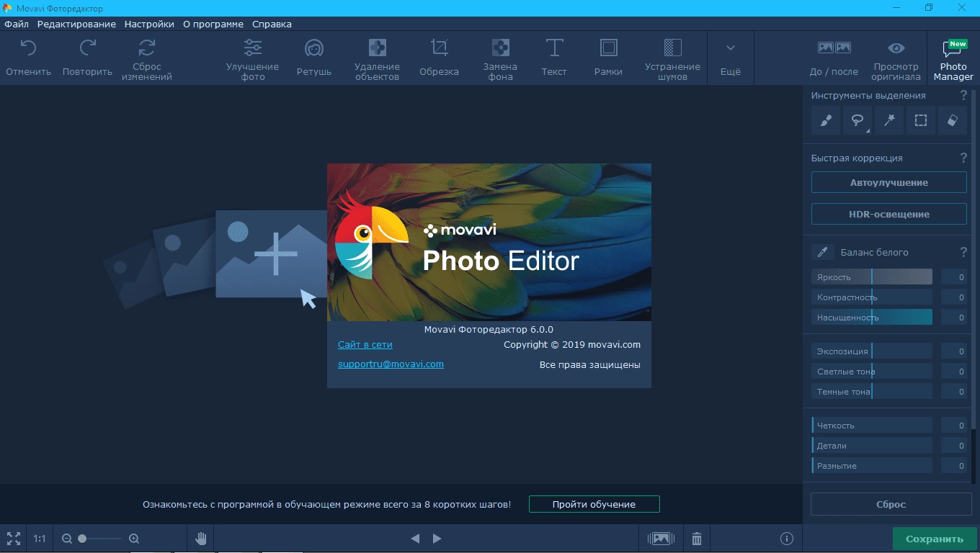Click the green Сохранить button
Image resolution: width=980 pixels, height=553 pixels.
click(x=934, y=539)
